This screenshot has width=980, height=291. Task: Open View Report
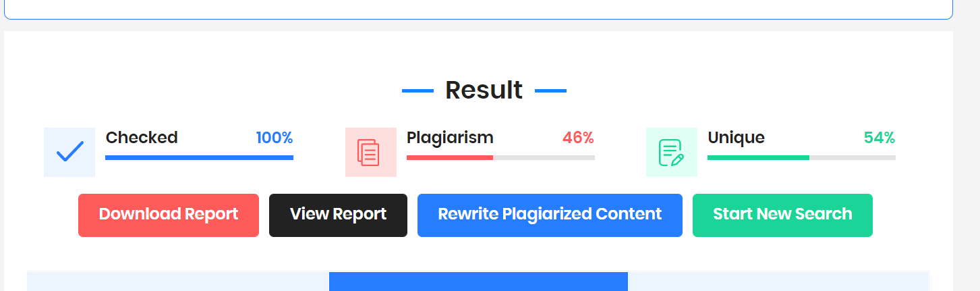tap(338, 215)
